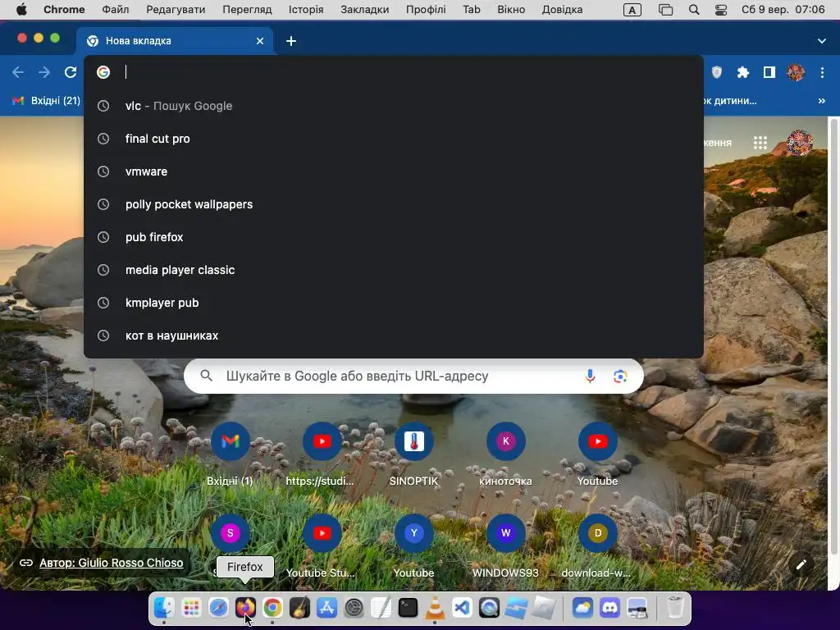Show hidden bookmarks with the double chevron
Screen dimensions: 840x630
click(822, 101)
